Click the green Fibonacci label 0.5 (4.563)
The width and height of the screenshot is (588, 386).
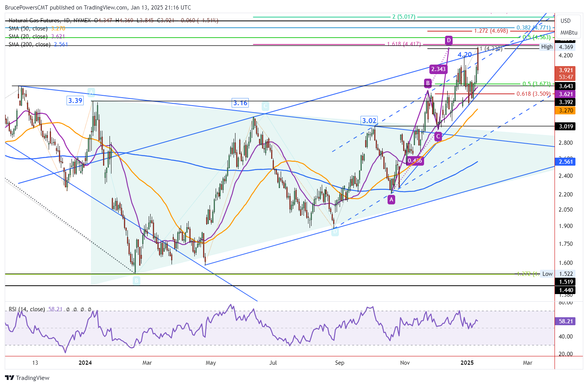(x=537, y=37)
